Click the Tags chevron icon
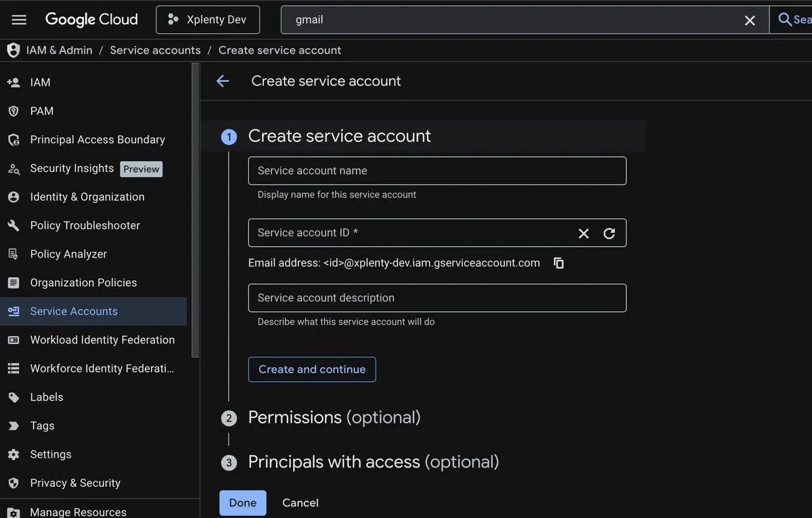Screen dimensions: 812x518 [14, 426]
